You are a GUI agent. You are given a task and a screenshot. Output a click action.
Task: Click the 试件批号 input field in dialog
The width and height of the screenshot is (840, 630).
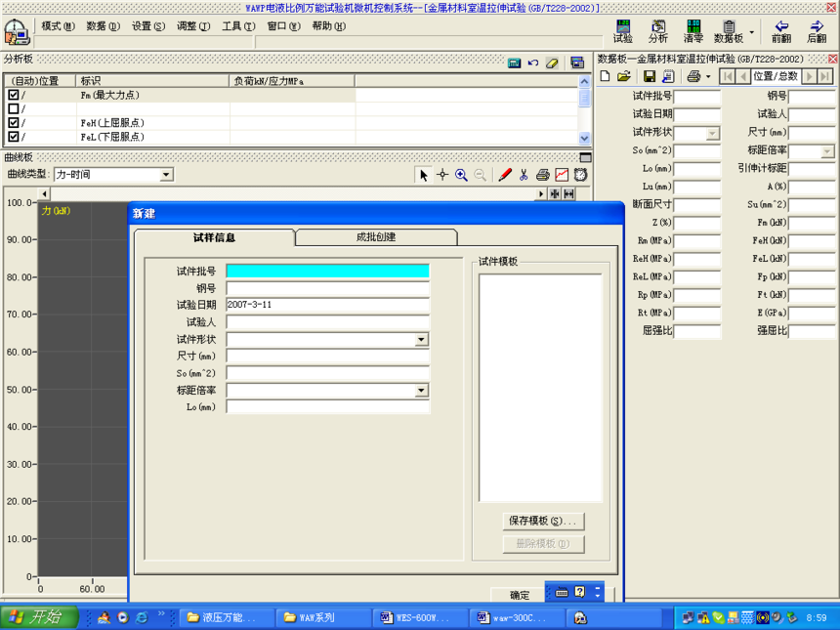(x=327, y=272)
